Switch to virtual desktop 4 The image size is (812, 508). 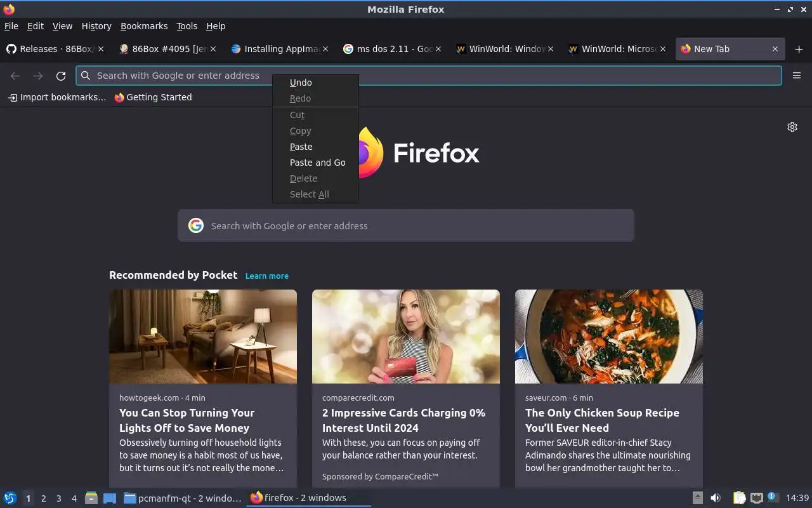click(74, 498)
